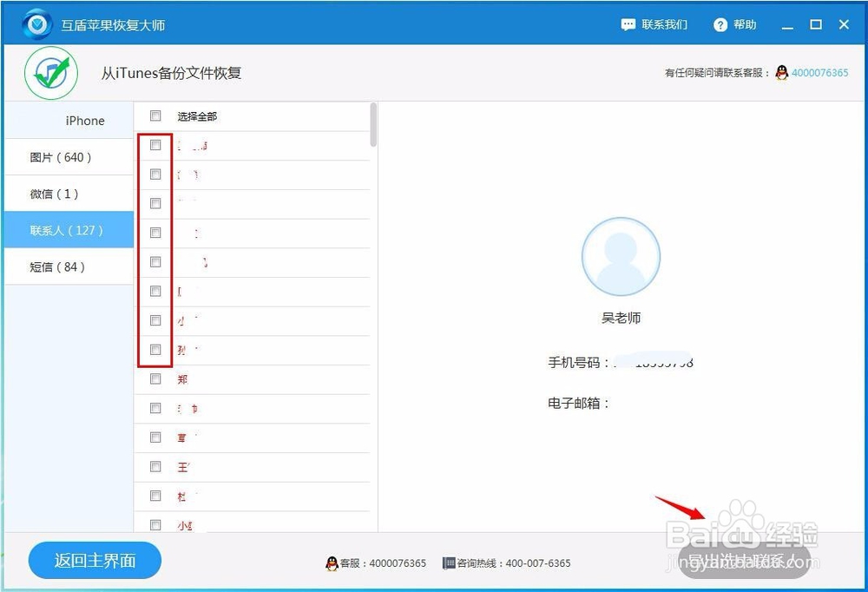The height and width of the screenshot is (592, 868).
Task: Click the 客服 QQ icon in bottom bar
Action: (x=330, y=562)
